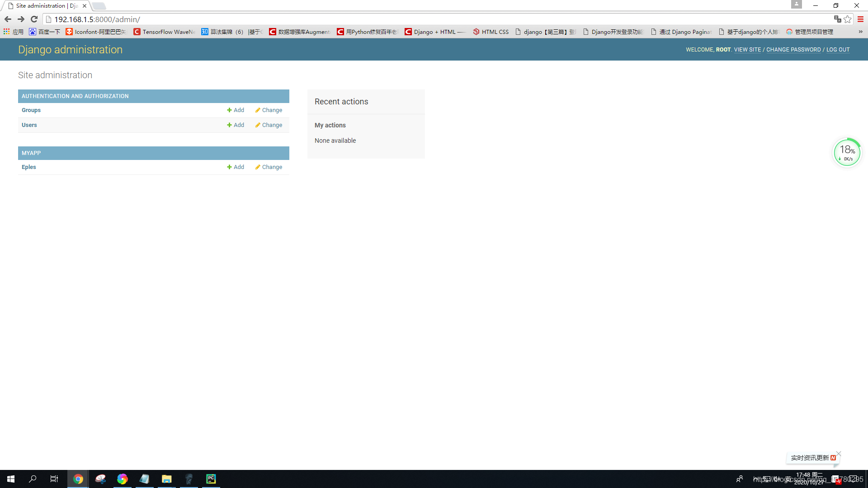Select the Eples tree item
The image size is (868, 488).
tap(28, 167)
